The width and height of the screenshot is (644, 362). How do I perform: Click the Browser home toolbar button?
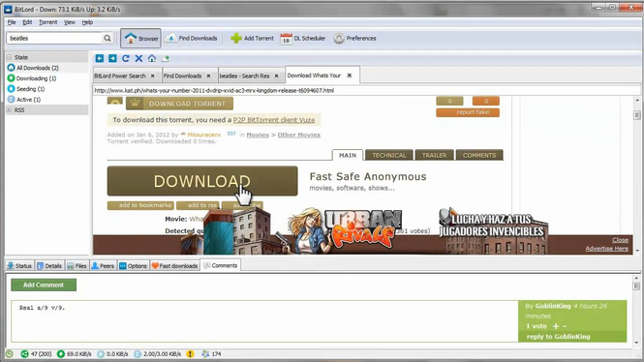pos(140,38)
